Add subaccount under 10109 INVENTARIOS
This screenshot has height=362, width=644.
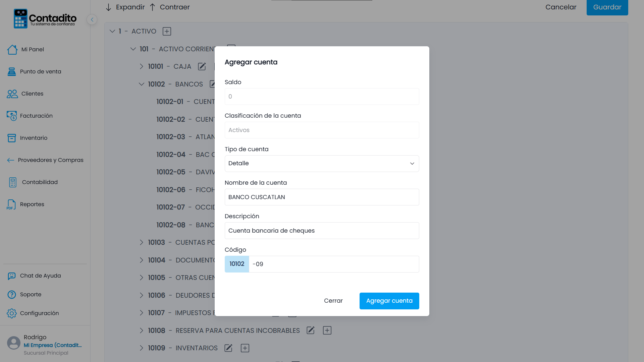point(245,348)
